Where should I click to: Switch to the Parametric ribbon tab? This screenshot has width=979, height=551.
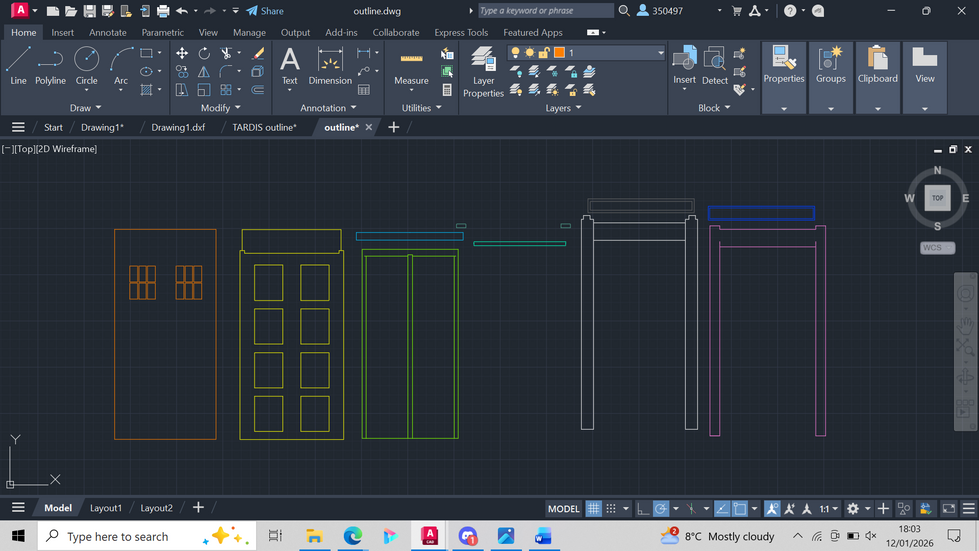[x=162, y=32]
